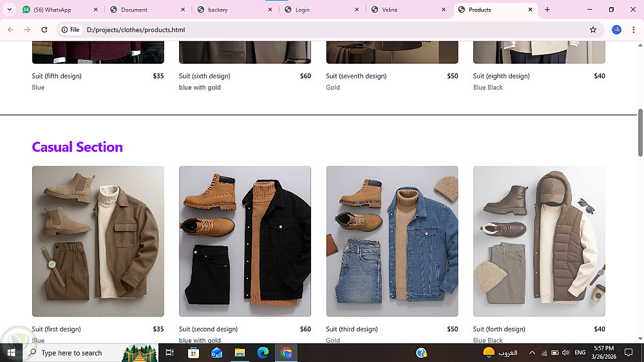Screen dimensions: 644x362
Task: Open Microsoft Edge from the taskbar
Action: pyautogui.click(x=263, y=352)
